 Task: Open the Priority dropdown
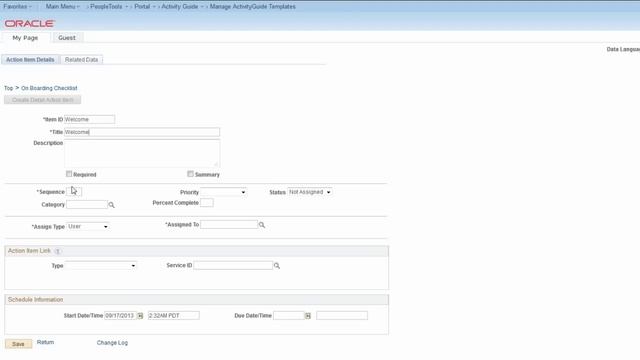point(223,192)
